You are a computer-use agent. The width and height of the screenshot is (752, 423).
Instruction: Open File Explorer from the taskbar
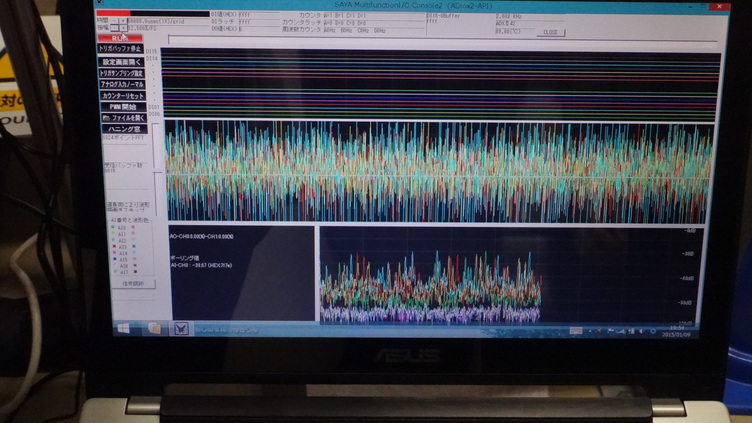coord(154,328)
